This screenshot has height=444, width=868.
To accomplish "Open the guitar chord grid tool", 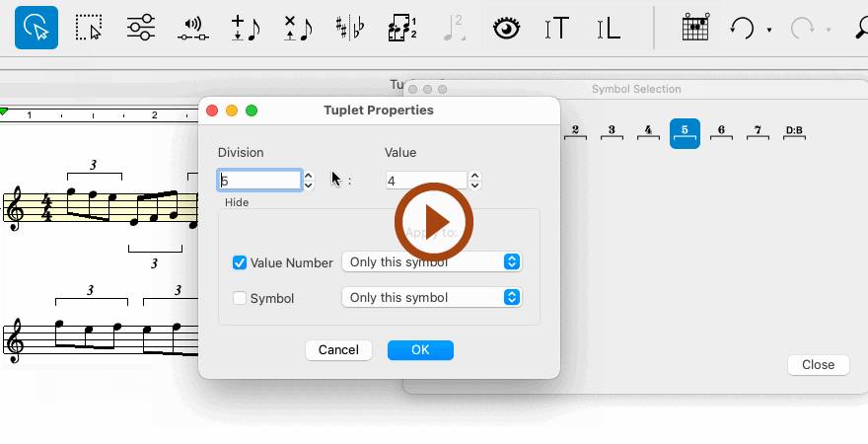I will pos(695,28).
